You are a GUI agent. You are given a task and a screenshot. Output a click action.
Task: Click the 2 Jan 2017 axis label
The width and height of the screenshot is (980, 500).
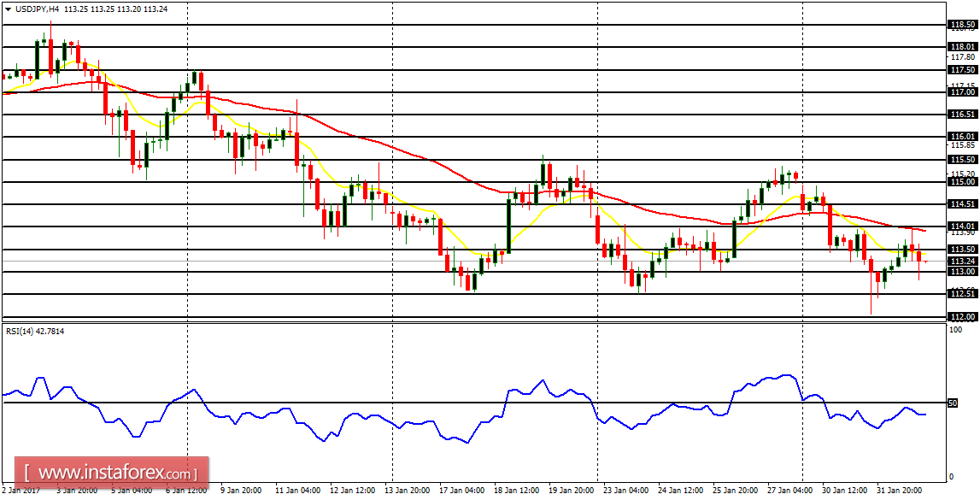tap(23, 490)
